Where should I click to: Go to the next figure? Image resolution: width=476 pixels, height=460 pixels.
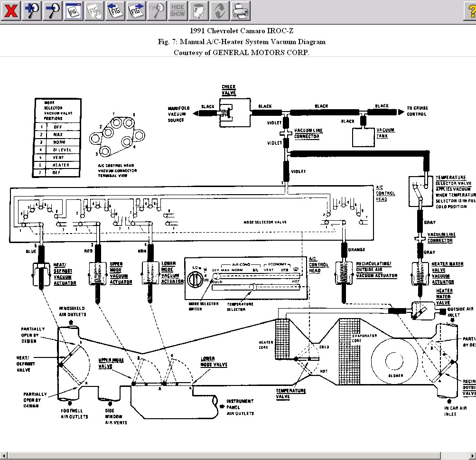(x=136, y=10)
